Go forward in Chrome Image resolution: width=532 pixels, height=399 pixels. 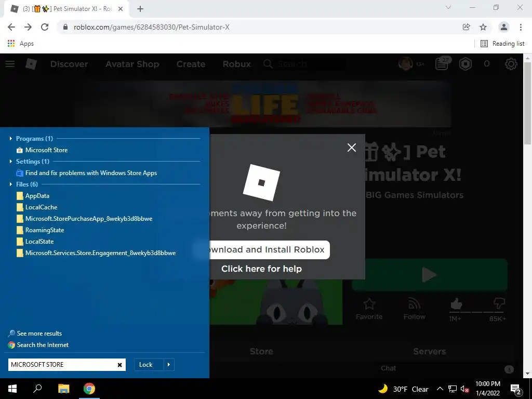pyautogui.click(x=28, y=27)
